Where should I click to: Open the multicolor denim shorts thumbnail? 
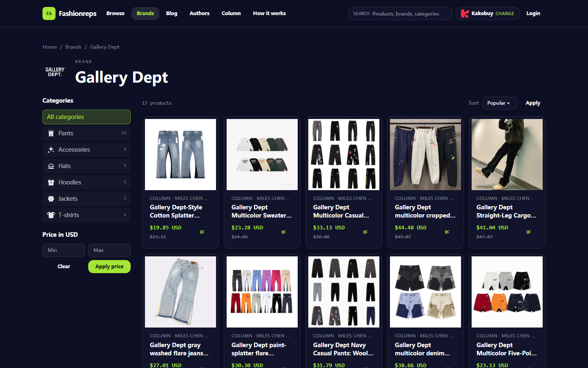(x=425, y=292)
